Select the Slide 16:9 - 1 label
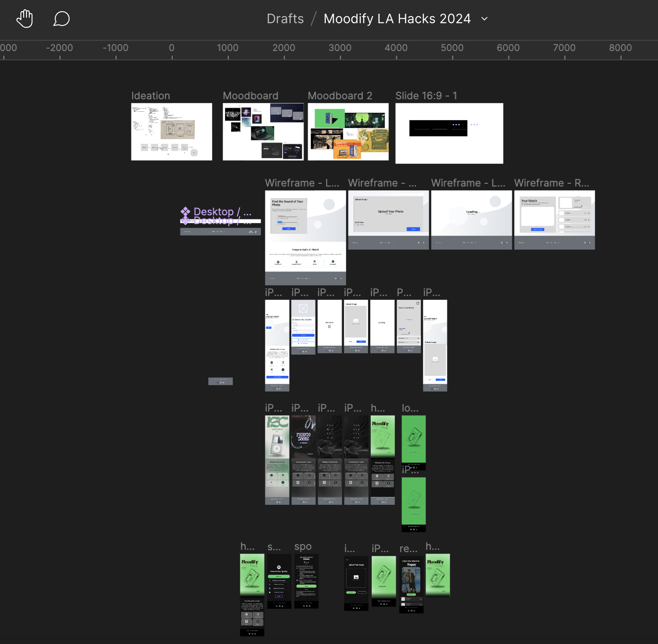The image size is (658, 644). click(426, 96)
